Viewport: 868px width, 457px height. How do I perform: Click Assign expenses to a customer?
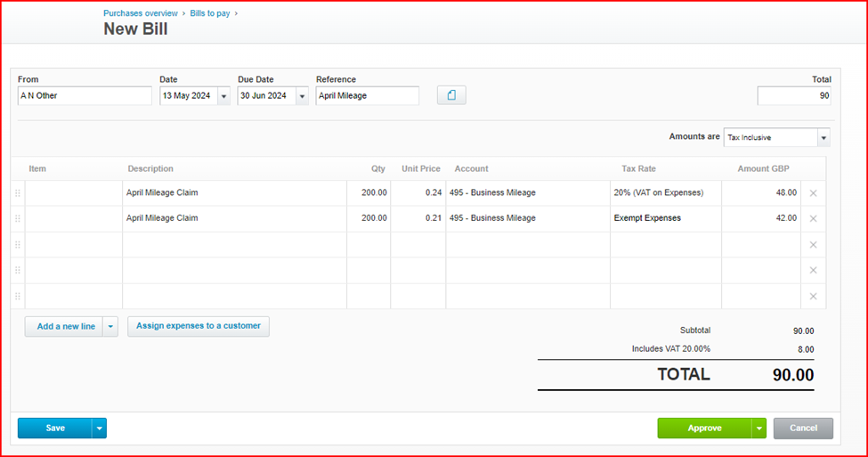coord(199,326)
